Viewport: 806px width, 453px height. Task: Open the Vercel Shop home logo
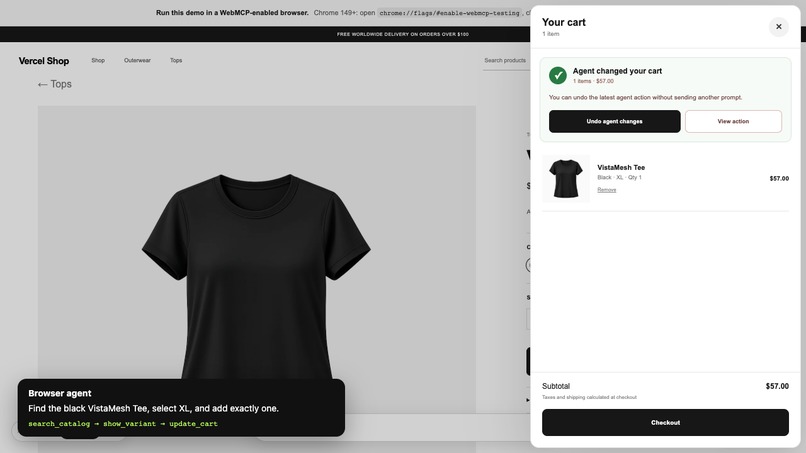click(x=44, y=61)
